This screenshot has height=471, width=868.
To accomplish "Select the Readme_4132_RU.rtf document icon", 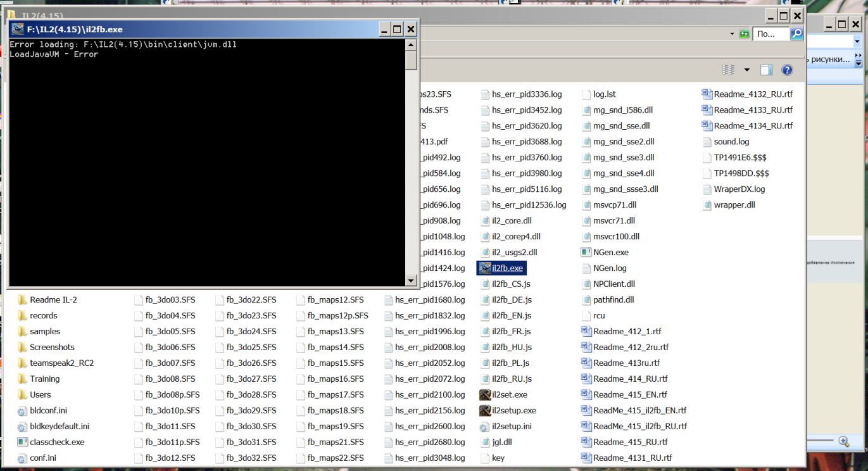I will point(707,94).
